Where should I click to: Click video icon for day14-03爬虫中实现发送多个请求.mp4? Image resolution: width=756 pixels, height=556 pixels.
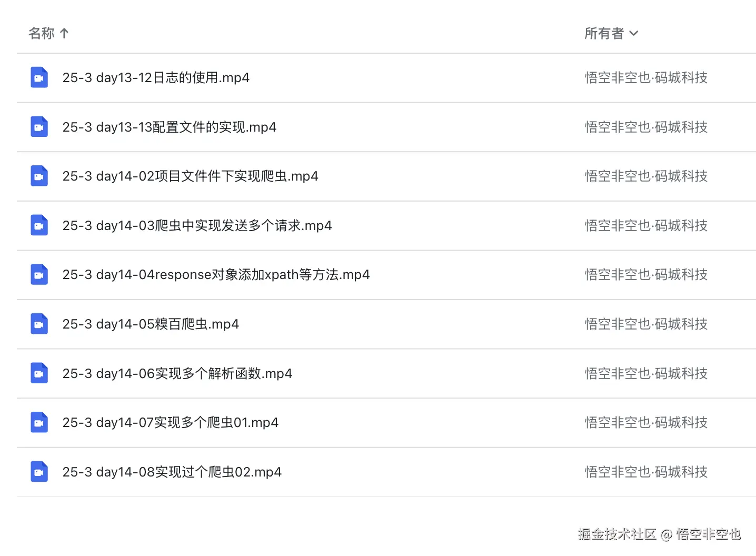39,225
